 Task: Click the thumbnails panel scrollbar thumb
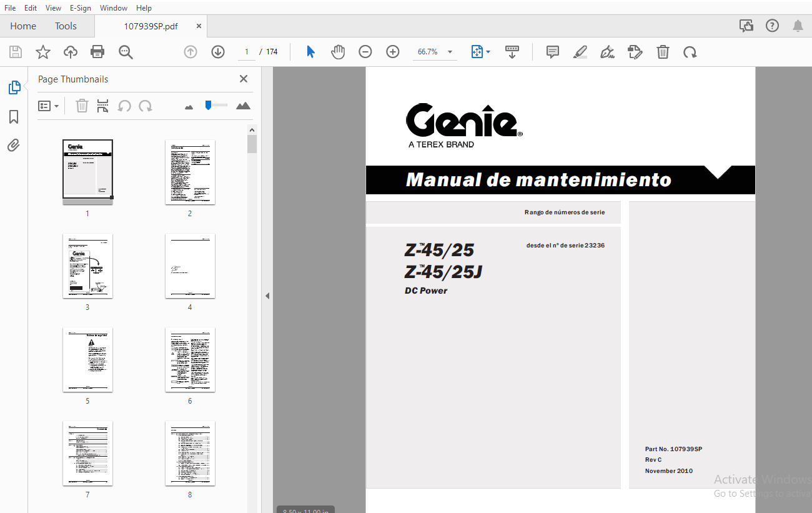tap(252, 144)
